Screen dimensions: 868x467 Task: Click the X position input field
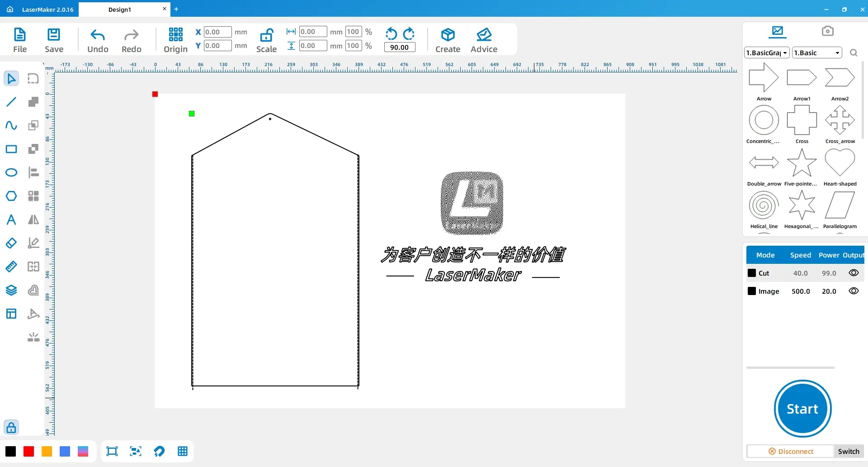(x=217, y=32)
